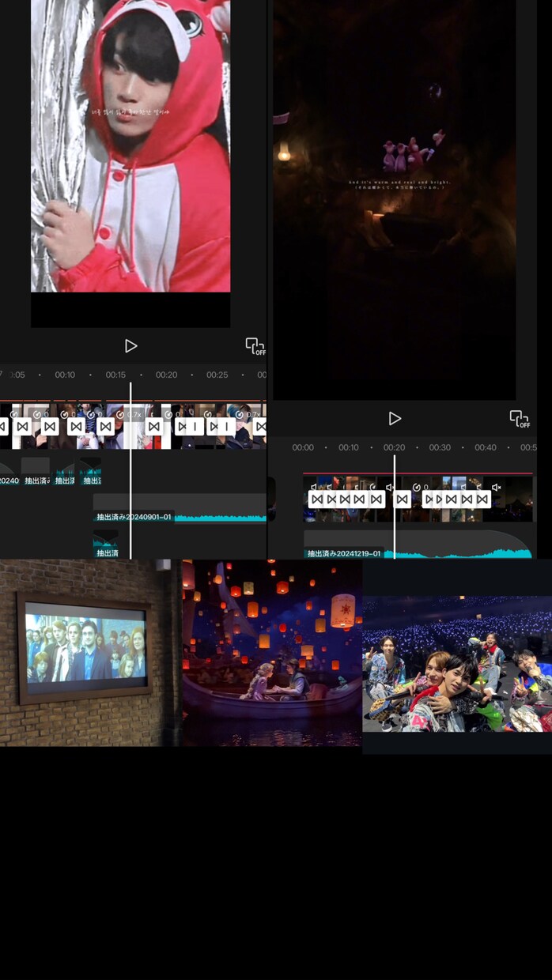This screenshot has height=980, width=552.
Task: Select the 00:20 mark on left editor ruler
Action: pyautogui.click(x=166, y=375)
